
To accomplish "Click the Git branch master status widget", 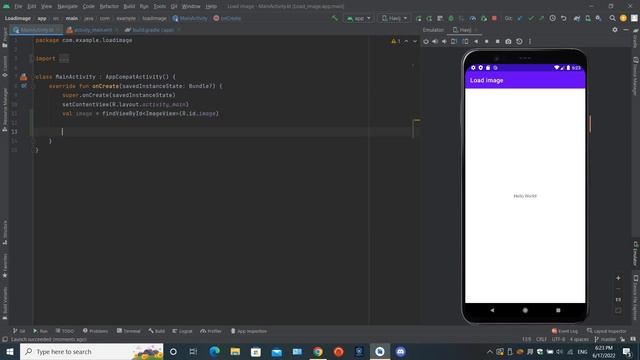I will pos(605,339).
